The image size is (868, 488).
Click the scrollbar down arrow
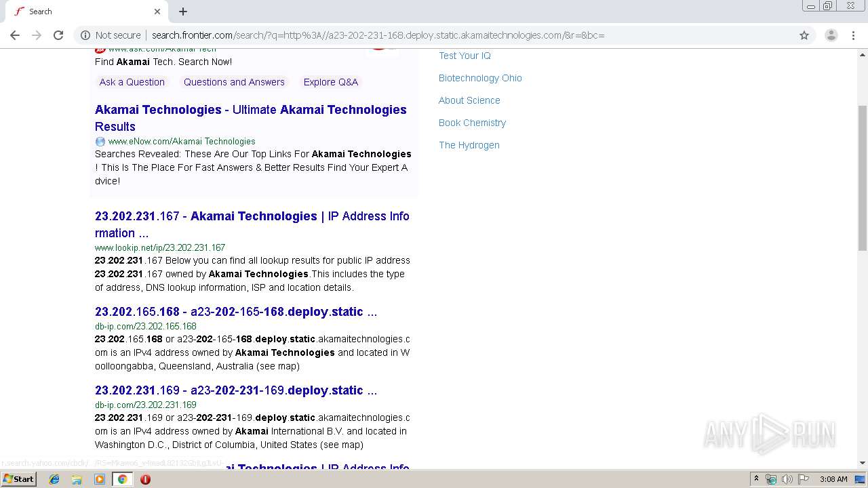863,463
